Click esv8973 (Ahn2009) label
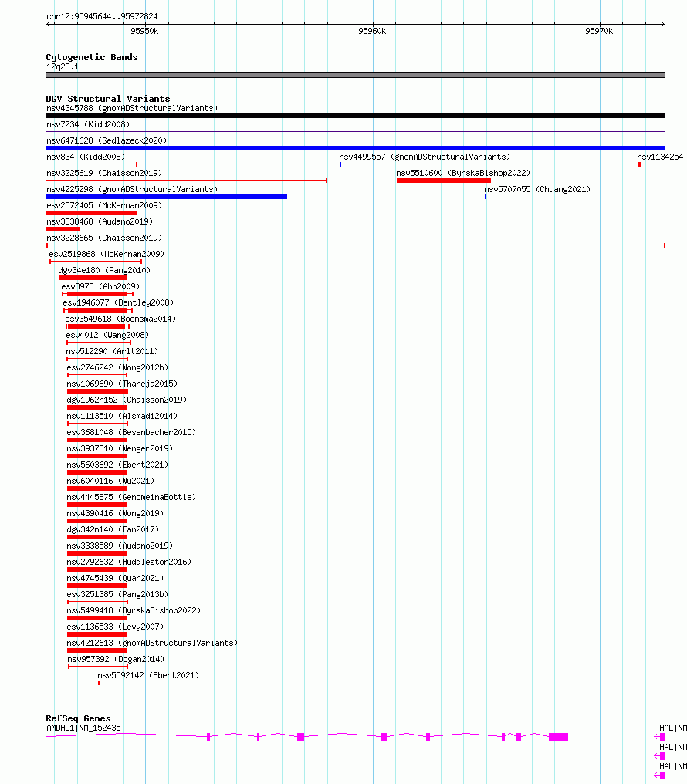 (100, 286)
